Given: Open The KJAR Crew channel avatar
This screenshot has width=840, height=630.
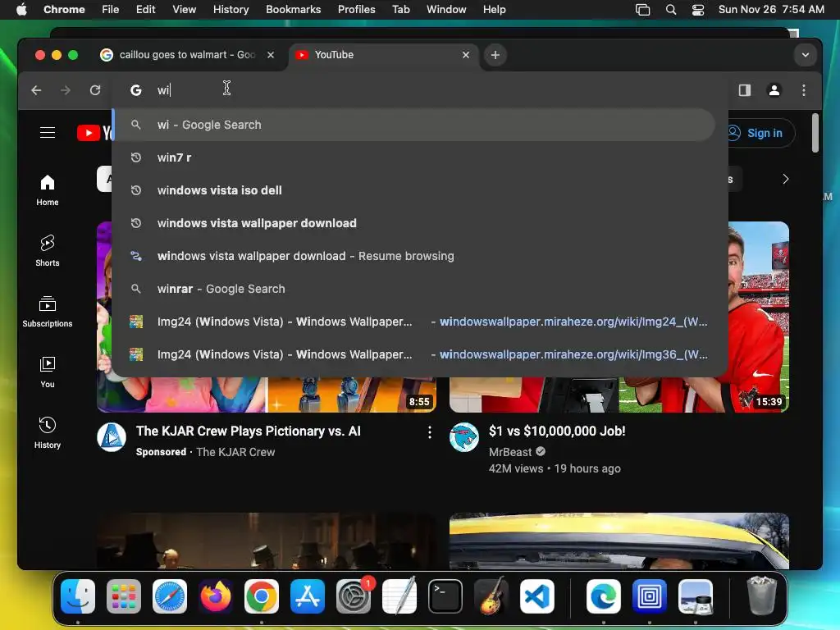Looking at the screenshot, I should [x=112, y=437].
